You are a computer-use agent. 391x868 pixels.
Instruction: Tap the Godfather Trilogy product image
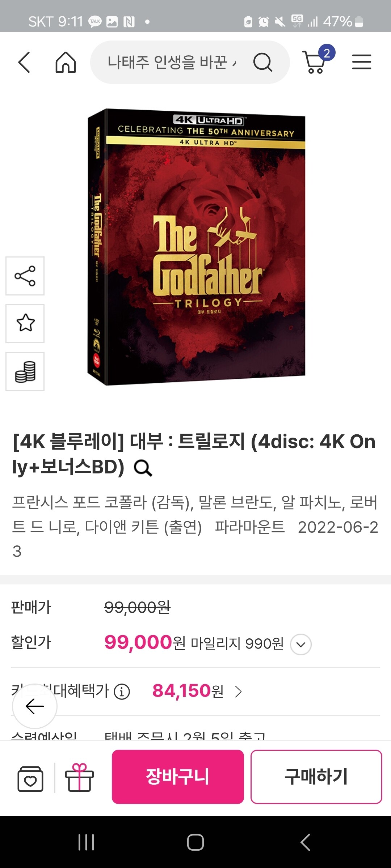[x=196, y=247]
